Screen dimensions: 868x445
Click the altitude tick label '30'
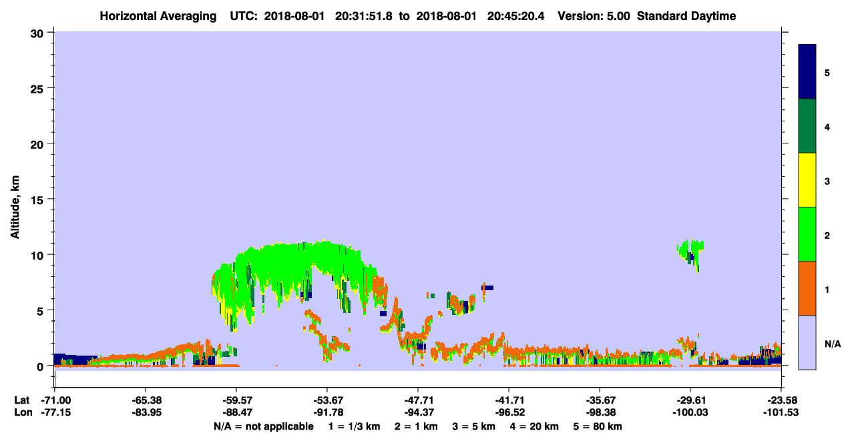tap(38, 33)
